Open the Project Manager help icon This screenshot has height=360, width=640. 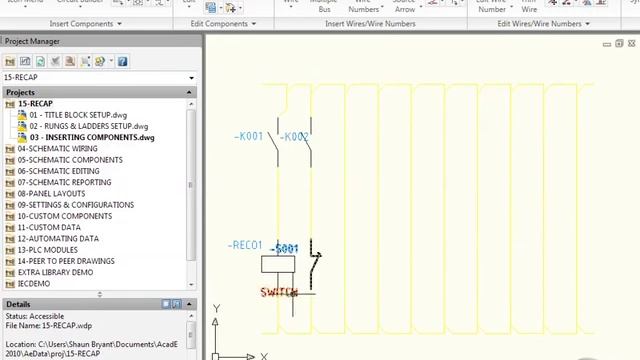(122, 62)
